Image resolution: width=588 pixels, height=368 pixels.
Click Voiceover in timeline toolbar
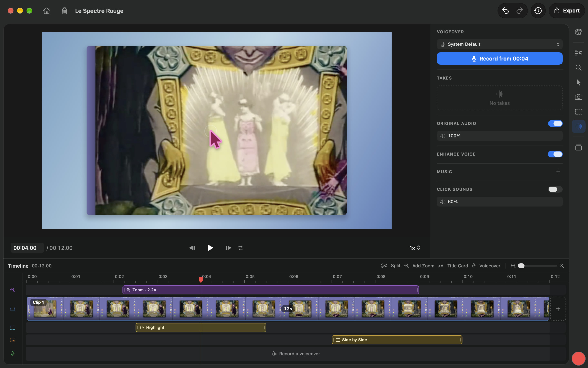(x=486, y=266)
